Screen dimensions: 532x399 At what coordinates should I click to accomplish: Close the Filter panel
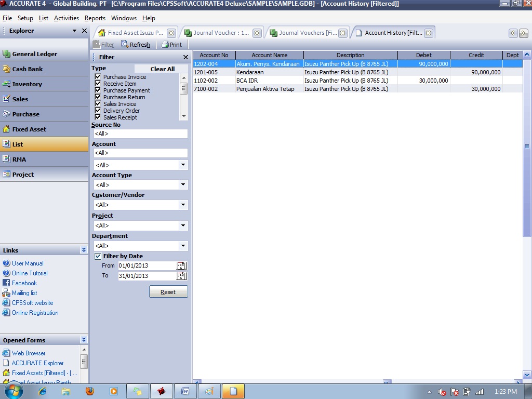[185, 57]
